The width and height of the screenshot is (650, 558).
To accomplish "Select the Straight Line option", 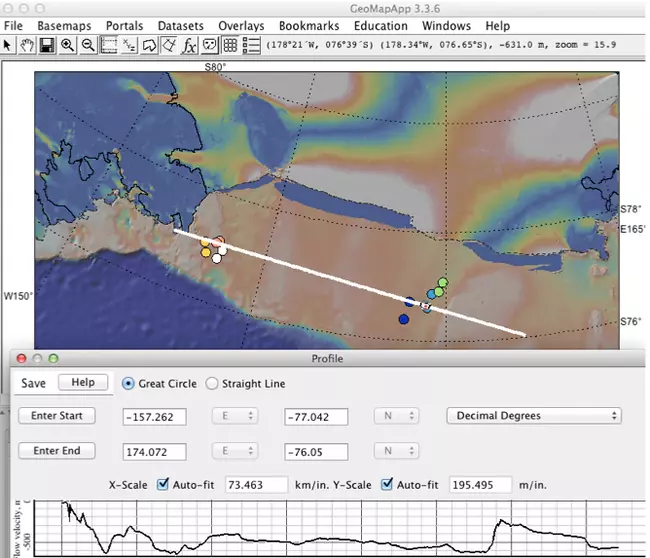I will click(x=212, y=383).
